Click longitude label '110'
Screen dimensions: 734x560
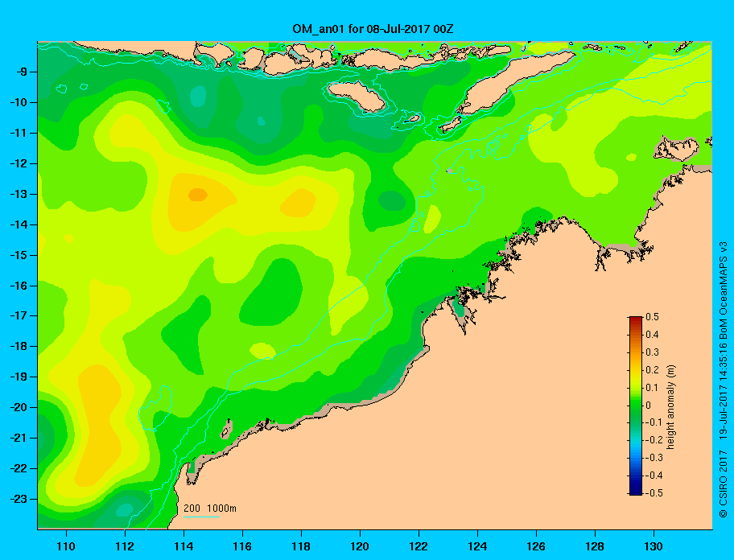click(66, 546)
